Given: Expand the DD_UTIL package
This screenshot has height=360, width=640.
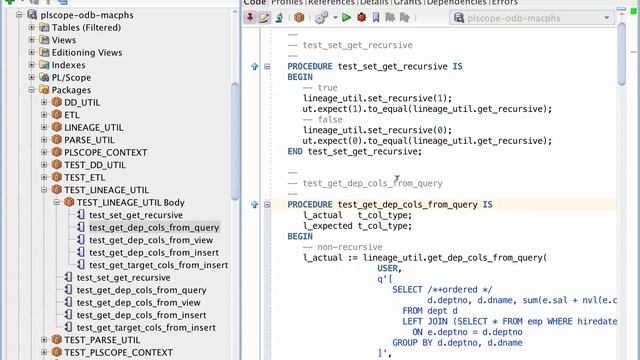Looking at the screenshot, I should [44, 102].
